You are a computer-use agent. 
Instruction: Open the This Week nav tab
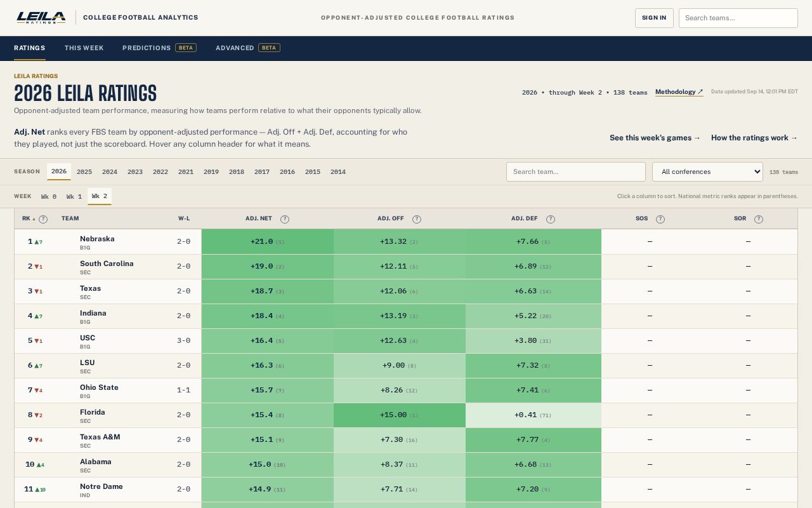pos(84,48)
